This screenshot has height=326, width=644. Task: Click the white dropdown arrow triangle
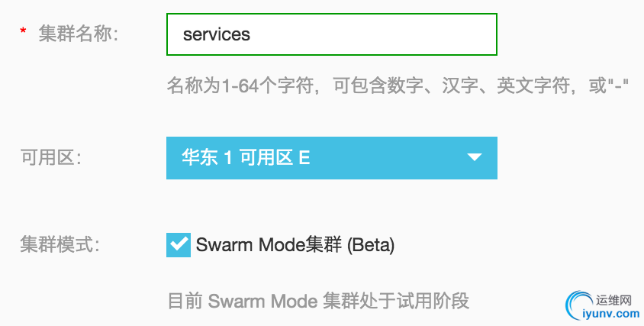(x=475, y=157)
